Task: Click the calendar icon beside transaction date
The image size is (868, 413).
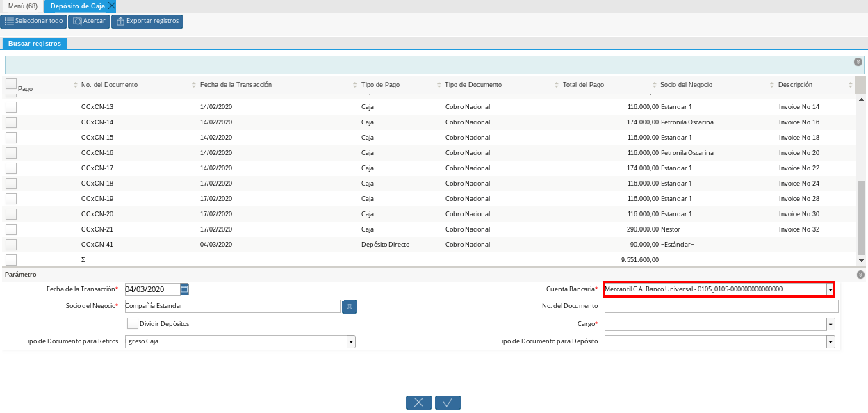Action: click(x=184, y=289)
